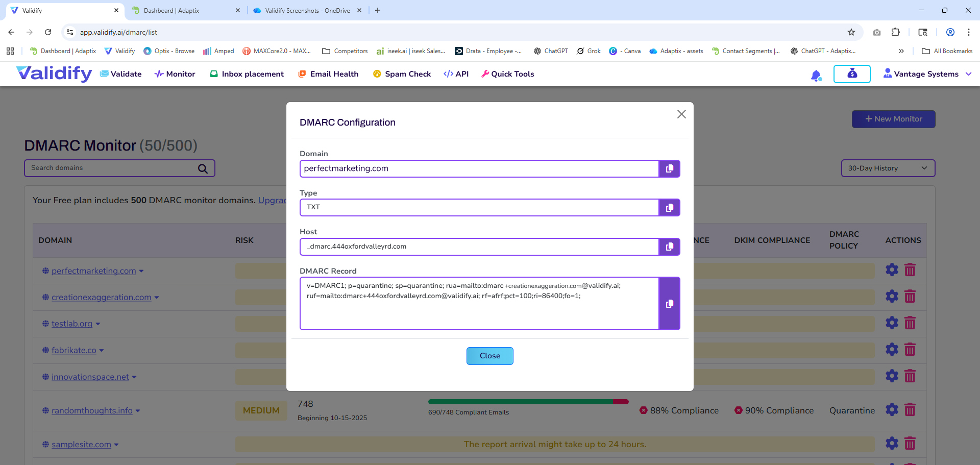
Task: Delete the randomthoughts.info monitor
Action: pyautogui.click(x=910, y=410)
